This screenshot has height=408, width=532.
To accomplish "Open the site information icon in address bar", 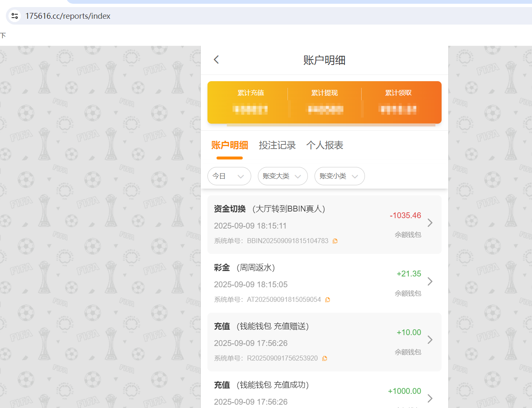I will point(14,16).
